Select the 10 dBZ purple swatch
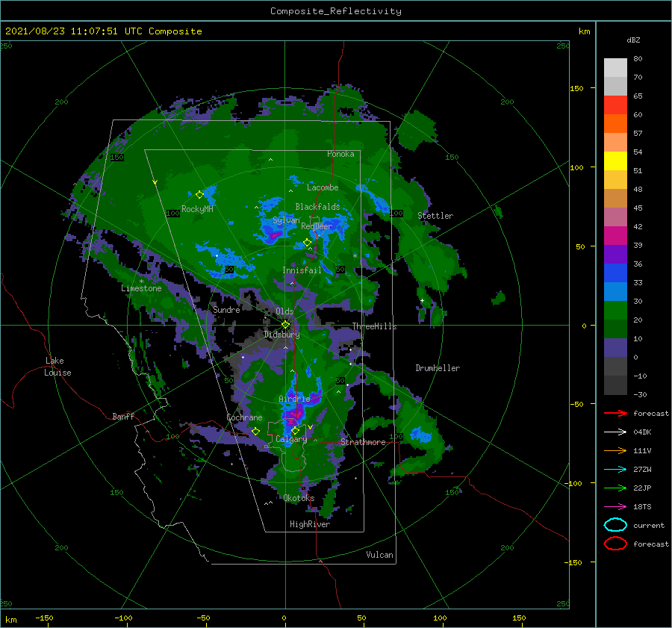 (615, 348)
